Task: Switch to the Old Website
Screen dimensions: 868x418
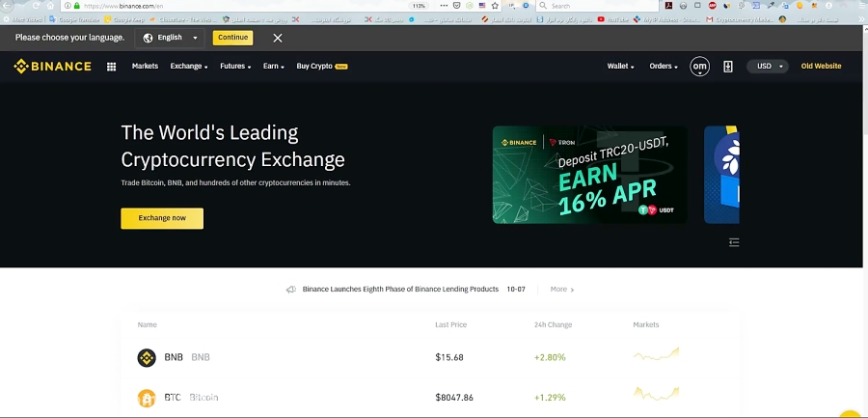Action: click(x=821, y=66)
